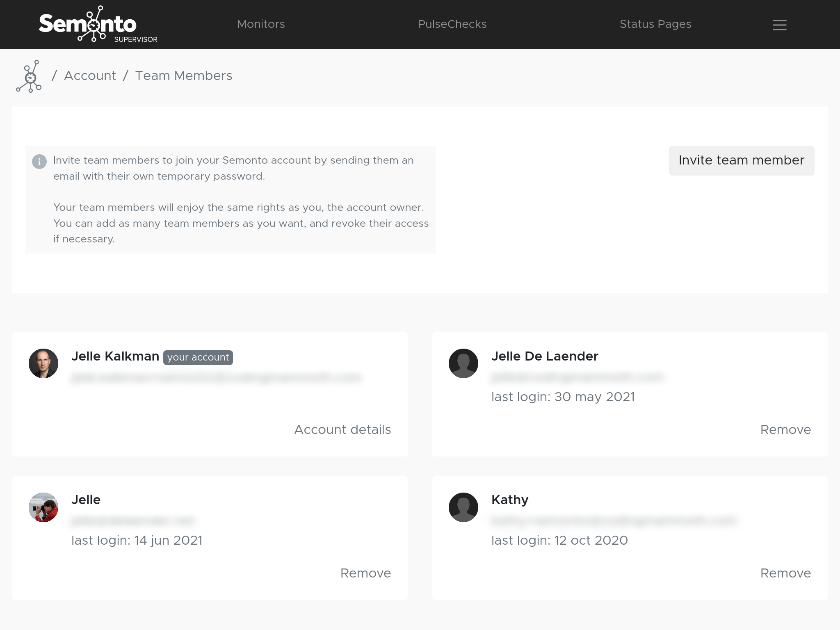
Task: Click the Semonto Supervisor logo
Action: pyautogui.click(x=98, y=24)
